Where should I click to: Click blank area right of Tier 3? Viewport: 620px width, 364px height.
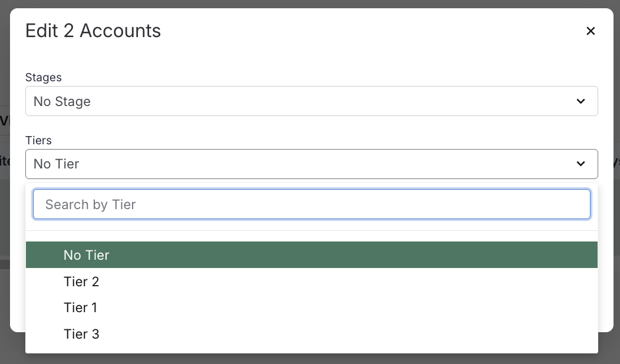pyautogui.click(x=354, y=334)
